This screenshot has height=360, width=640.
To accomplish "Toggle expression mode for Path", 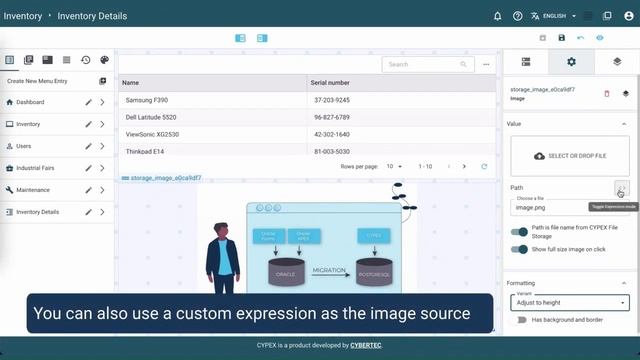I will click(x=622, y=188).
